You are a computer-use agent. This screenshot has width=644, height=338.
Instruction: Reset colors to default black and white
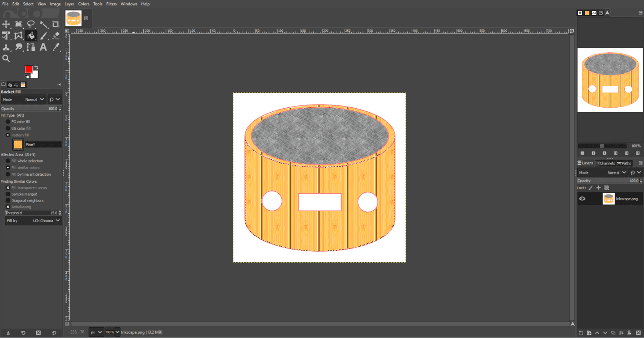pos(26,76)
